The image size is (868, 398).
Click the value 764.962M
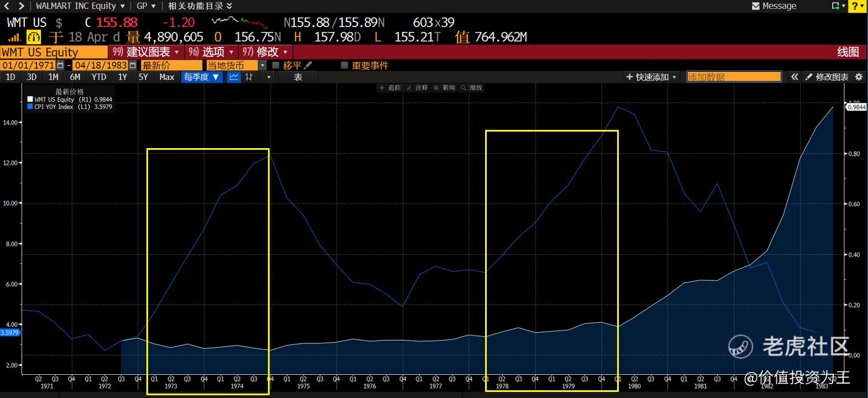[501, 37]
